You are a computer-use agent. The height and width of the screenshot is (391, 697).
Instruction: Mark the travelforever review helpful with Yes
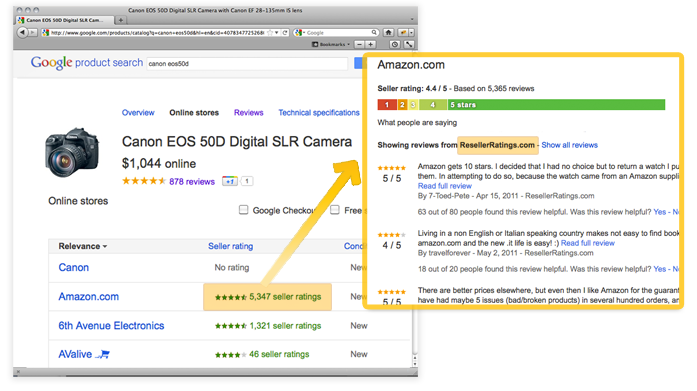pyautogui.click(x=660, y=269)
